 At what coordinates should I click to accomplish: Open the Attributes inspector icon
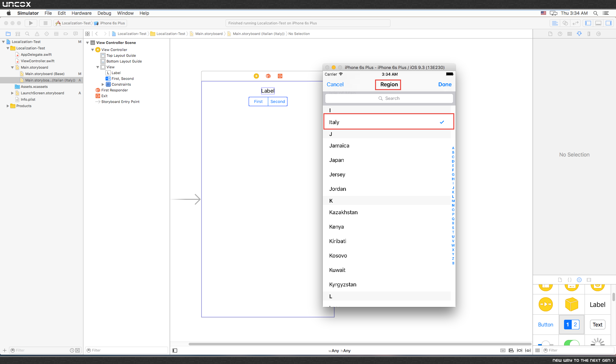pyautogui.click(x=579, y=34)
